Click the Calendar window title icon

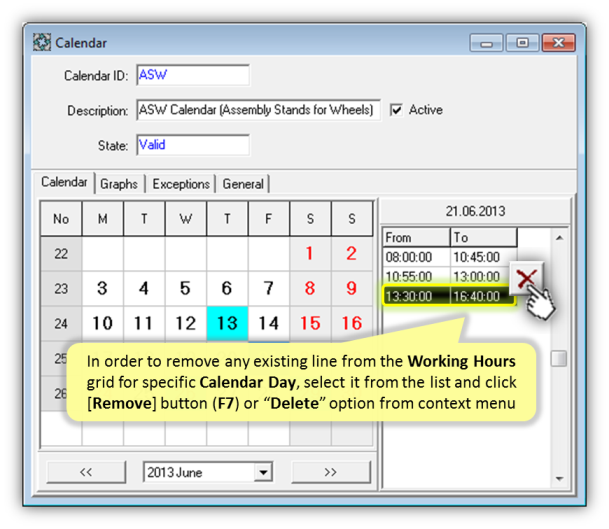tap(42, 43)
